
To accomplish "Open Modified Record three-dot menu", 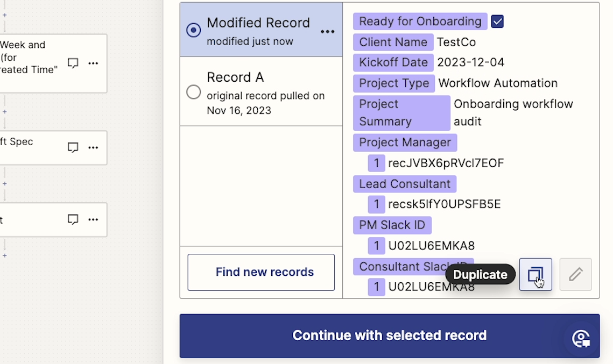I will click(328, 32).
